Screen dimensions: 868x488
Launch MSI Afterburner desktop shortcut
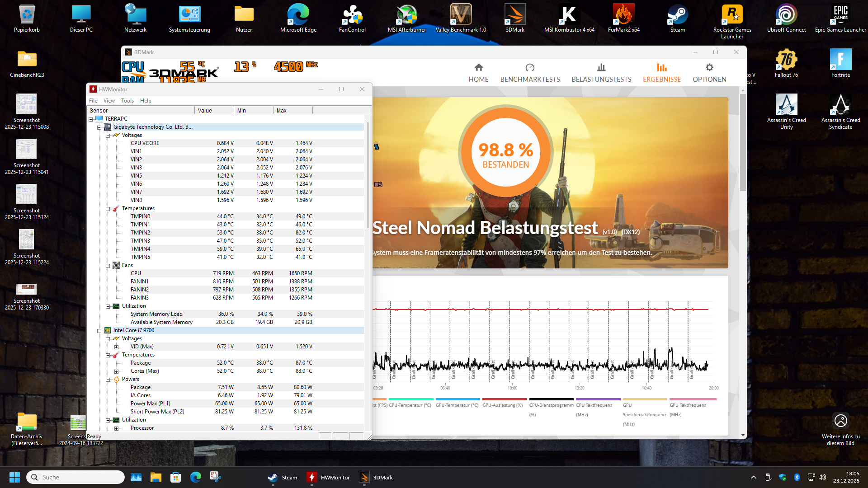tap(406, 19)
